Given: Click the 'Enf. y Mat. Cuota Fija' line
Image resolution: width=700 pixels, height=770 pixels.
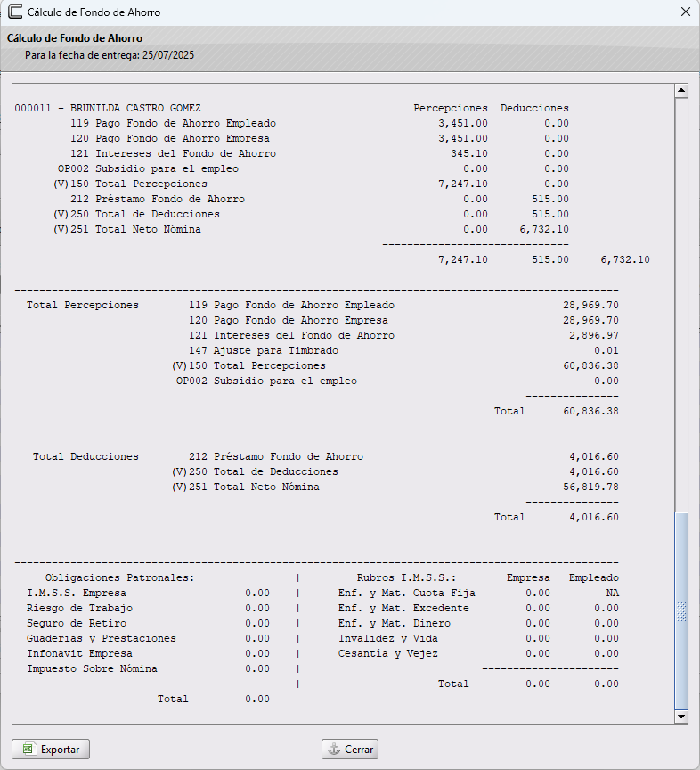Looking at the screenshot, I should [x=478, y=594].
